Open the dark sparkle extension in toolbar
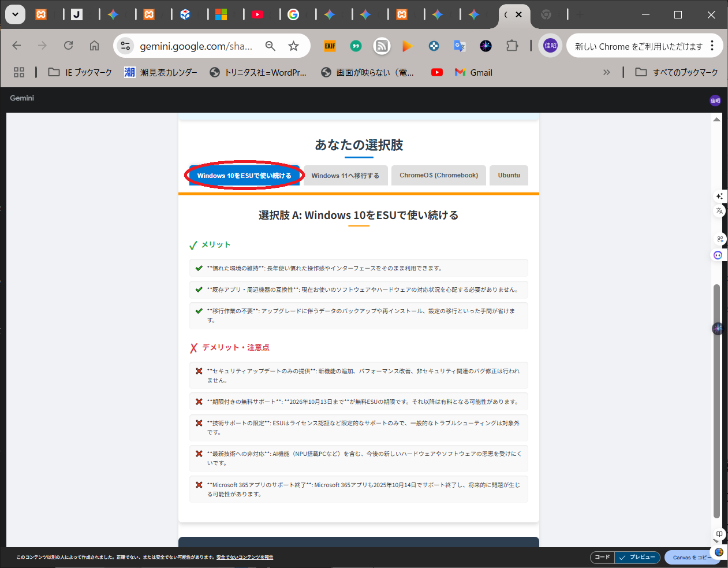 (486, 46)
